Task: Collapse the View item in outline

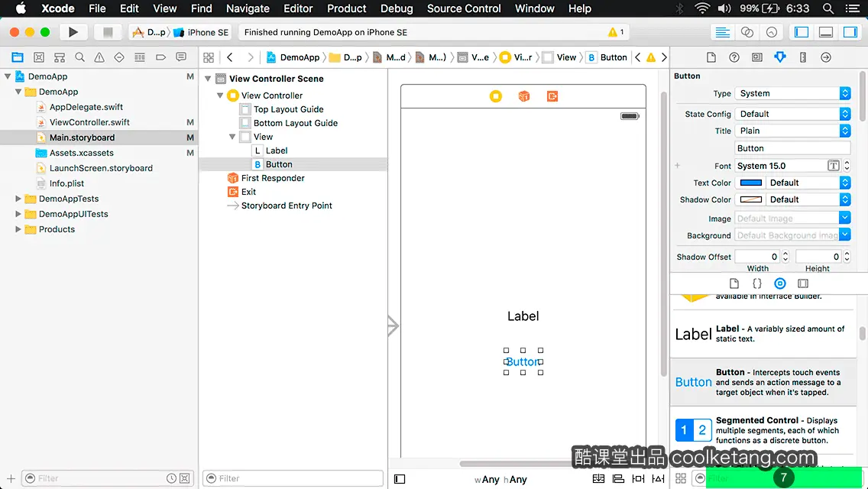Action: coord(232,137)
